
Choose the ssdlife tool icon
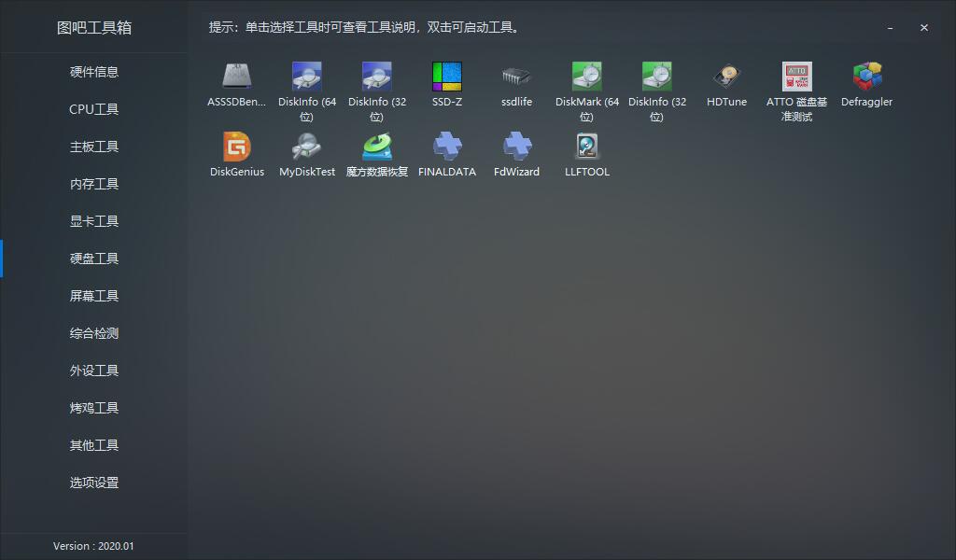tap(516, 77)
